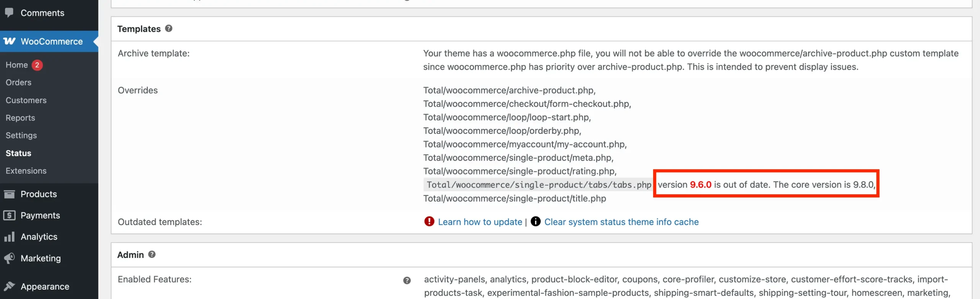980x299 pixels.
Task: Click the orderby.php override path
Action: [x=502, y=130]
